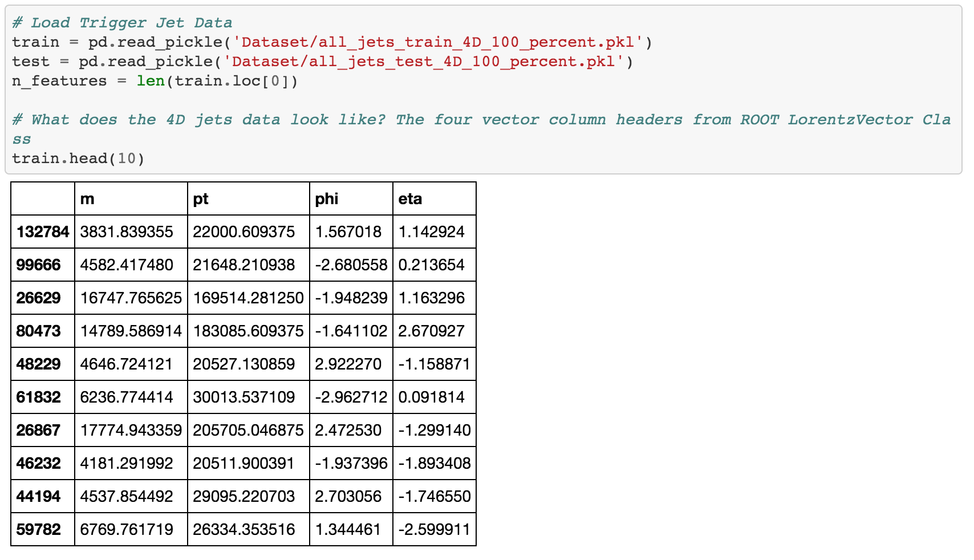Image resolution: width=974 pixels, height=560 pixels.
Task: Click eta value -2.599911
Action: (435, 529)
